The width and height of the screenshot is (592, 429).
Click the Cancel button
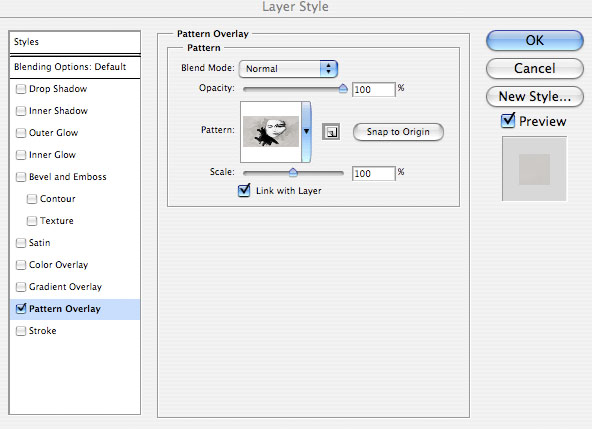(535, 68)
